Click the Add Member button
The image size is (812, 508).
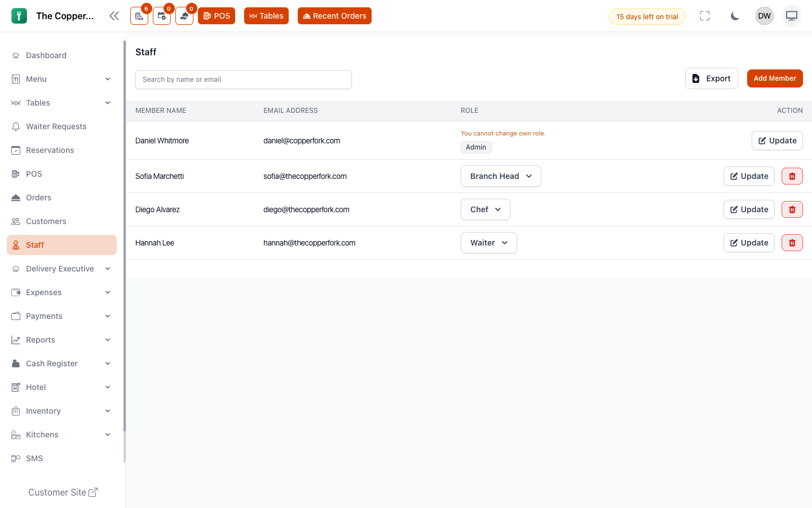coord(775,78)
